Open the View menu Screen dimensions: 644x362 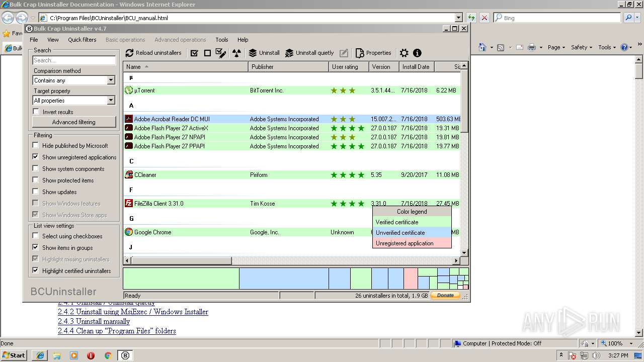[53, 40]
